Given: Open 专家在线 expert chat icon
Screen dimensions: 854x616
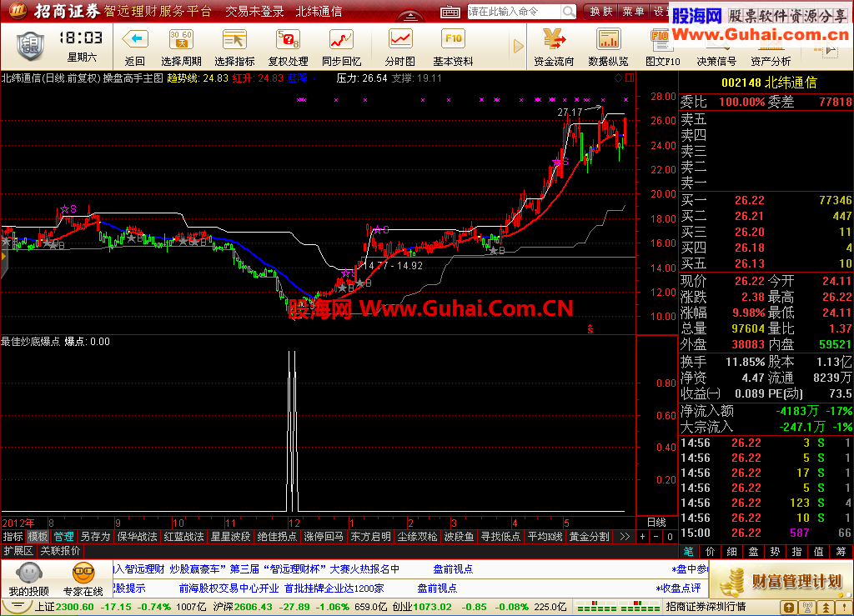Looking at the screenshot, I should click(83, 579).
